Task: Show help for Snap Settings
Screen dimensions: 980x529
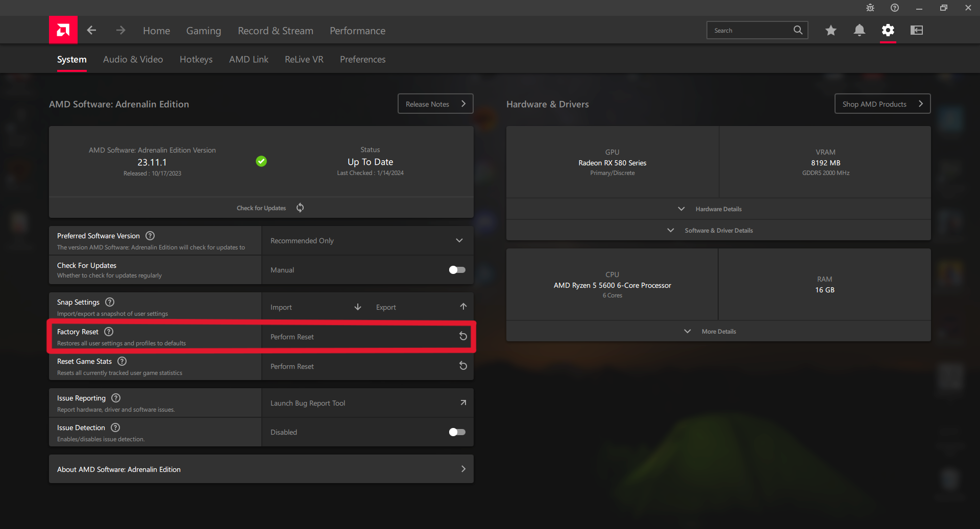Action: [x=110, y=302]
